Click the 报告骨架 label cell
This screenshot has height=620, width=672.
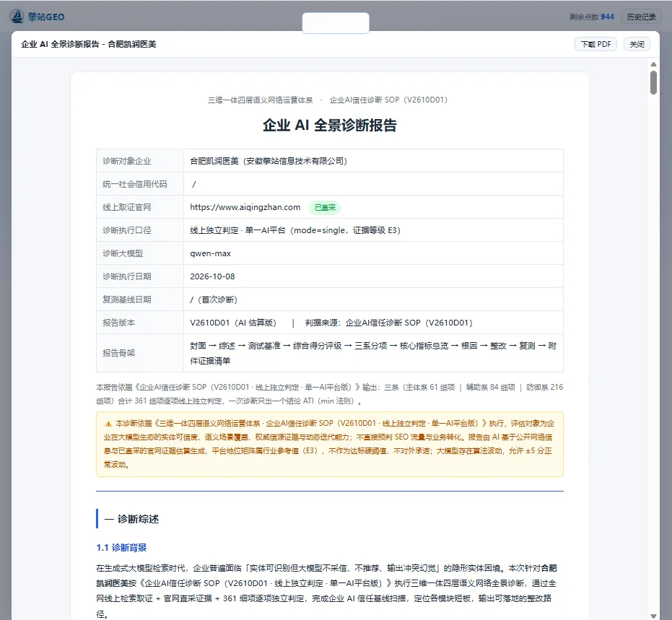pos(140,353)
